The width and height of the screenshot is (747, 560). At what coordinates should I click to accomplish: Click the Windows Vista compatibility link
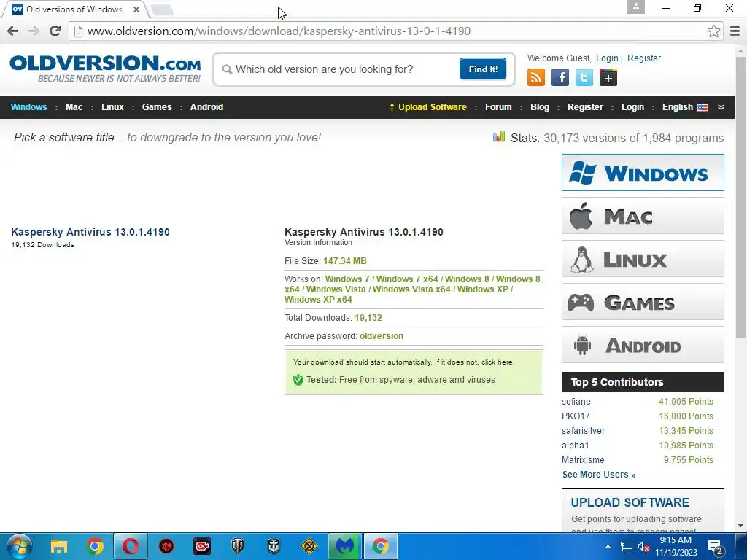click(336, 289)
